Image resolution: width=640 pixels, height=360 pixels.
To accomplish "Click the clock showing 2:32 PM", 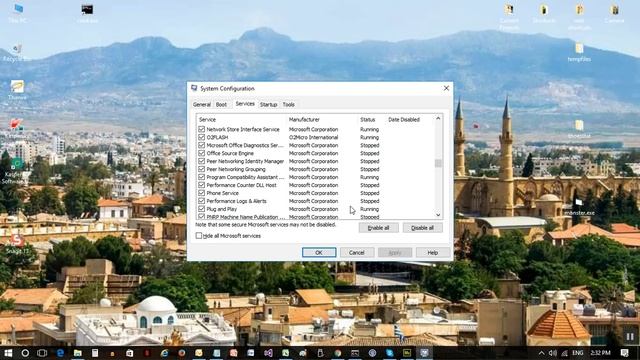I will (x=600, y=353).
